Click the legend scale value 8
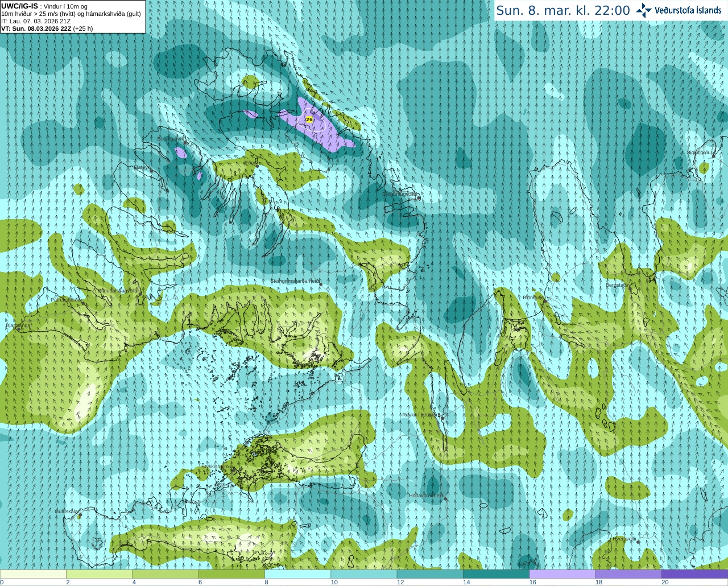728x586 pixels. (x=266, y=582)
